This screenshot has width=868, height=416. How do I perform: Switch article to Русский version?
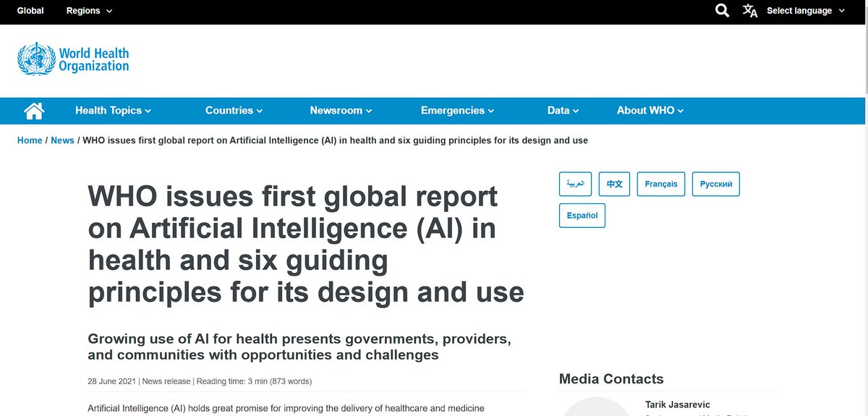click(x=716, y=184)
